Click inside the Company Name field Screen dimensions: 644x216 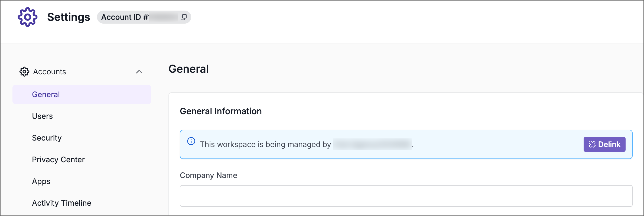point(406,196)
